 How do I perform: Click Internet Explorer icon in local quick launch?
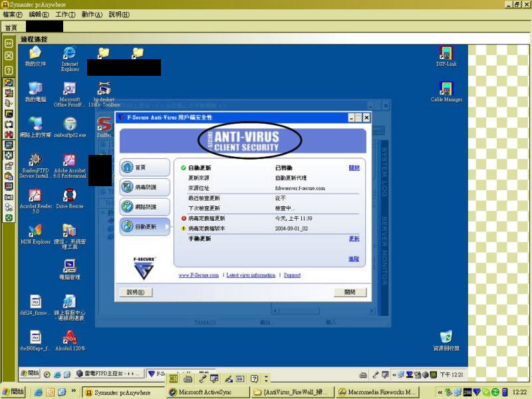coord(39,392)
